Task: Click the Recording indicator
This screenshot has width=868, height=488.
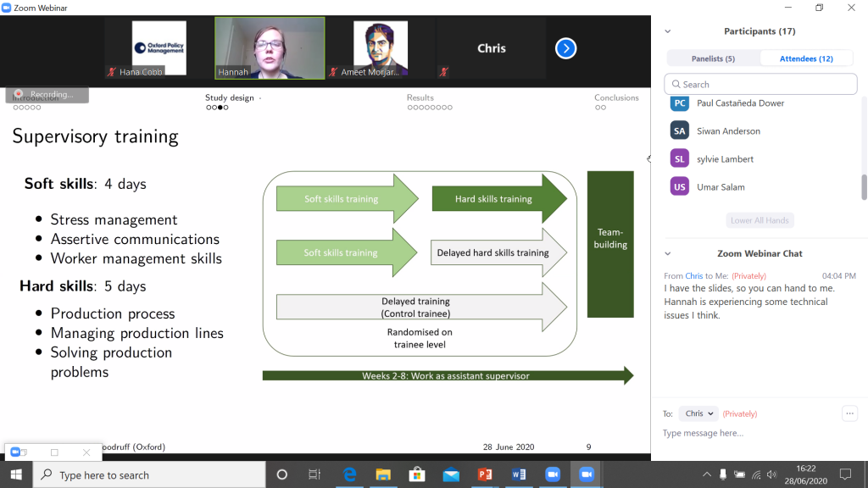Action: point(47,95)
